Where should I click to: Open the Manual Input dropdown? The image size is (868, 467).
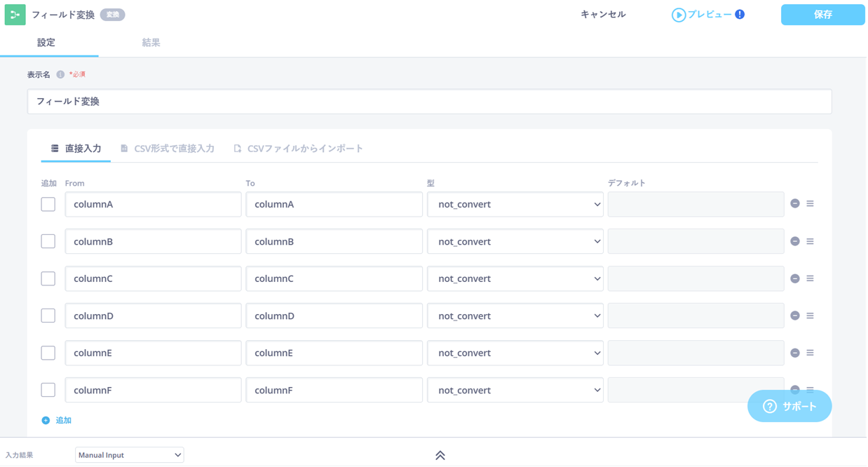(129, 455)
